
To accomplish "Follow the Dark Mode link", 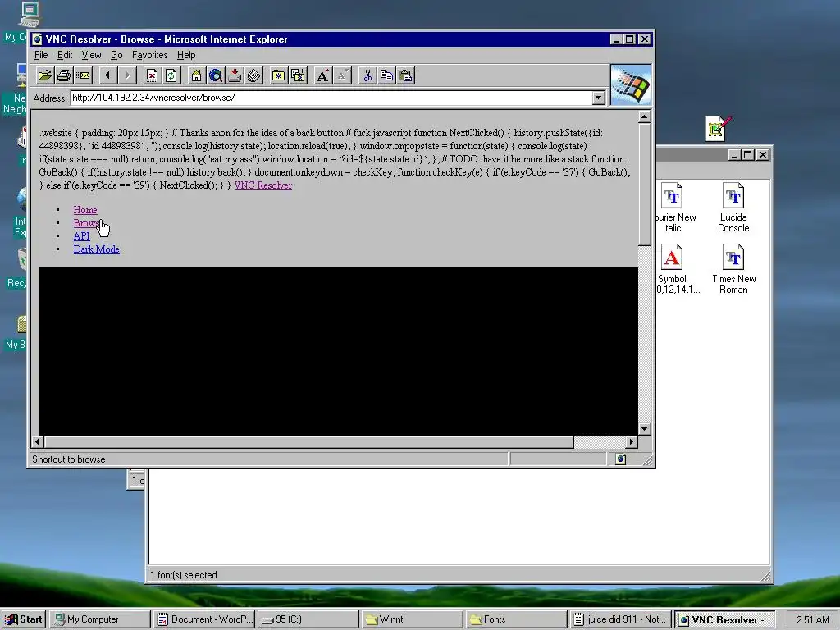I will pyautogui.click(x=97, y=249).
